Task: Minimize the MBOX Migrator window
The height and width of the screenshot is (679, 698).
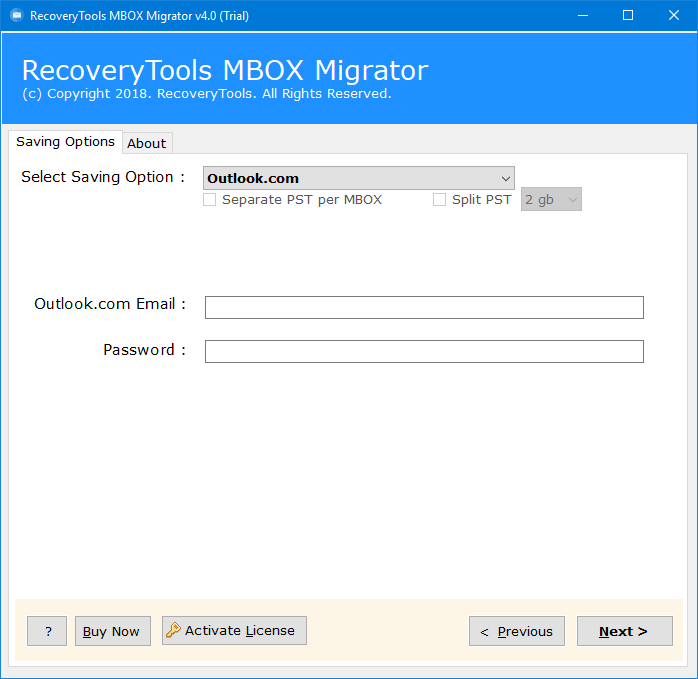Action: [583, 16]
